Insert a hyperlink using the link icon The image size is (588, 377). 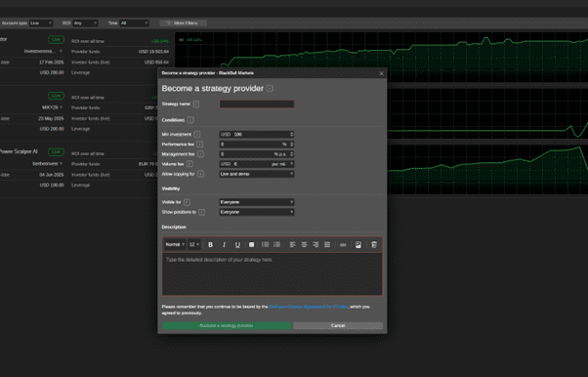[x=343, y=244]
